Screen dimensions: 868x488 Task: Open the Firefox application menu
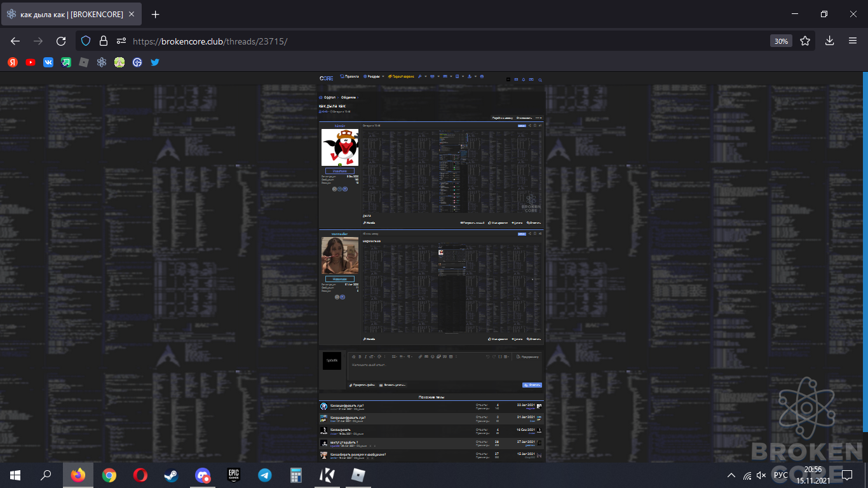[853, 41]
